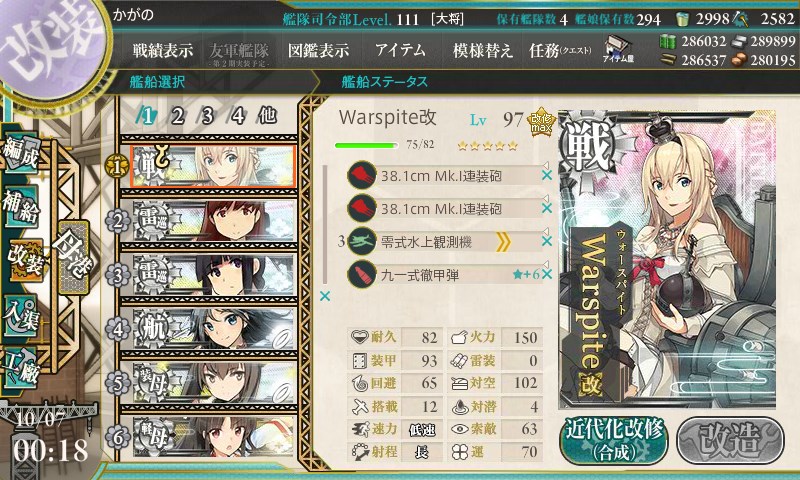The width and height of the screenshot is (800, 480).
Task: Select the fifth ship 装母 thumbnail
Action: (214, 384)
